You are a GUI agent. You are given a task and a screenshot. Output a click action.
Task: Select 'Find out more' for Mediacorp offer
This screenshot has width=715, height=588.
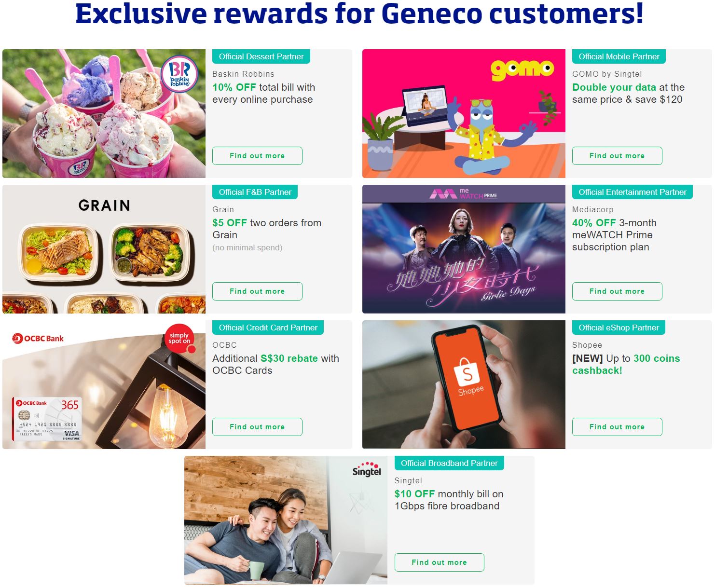617,291
